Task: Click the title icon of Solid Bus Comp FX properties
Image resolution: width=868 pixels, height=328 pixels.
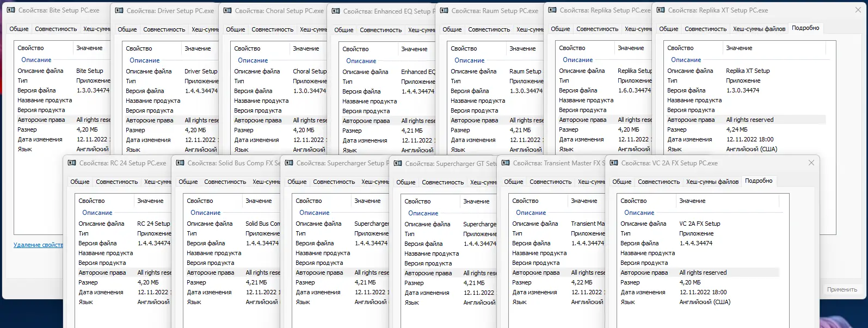Action: coord(180,163)
